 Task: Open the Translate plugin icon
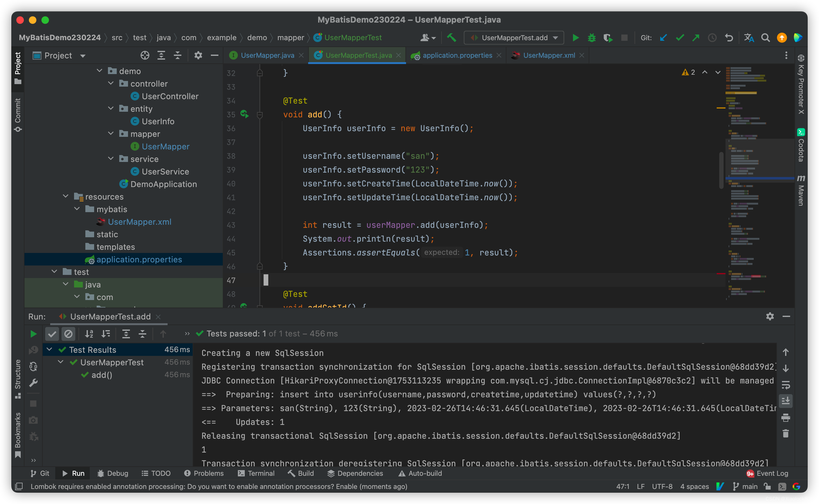(x=749, y=38)
